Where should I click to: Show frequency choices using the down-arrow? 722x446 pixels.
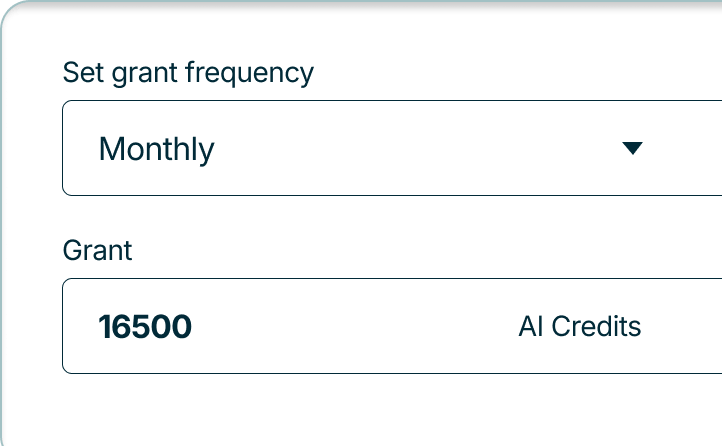pyautogui.click(x=631, y=149)
